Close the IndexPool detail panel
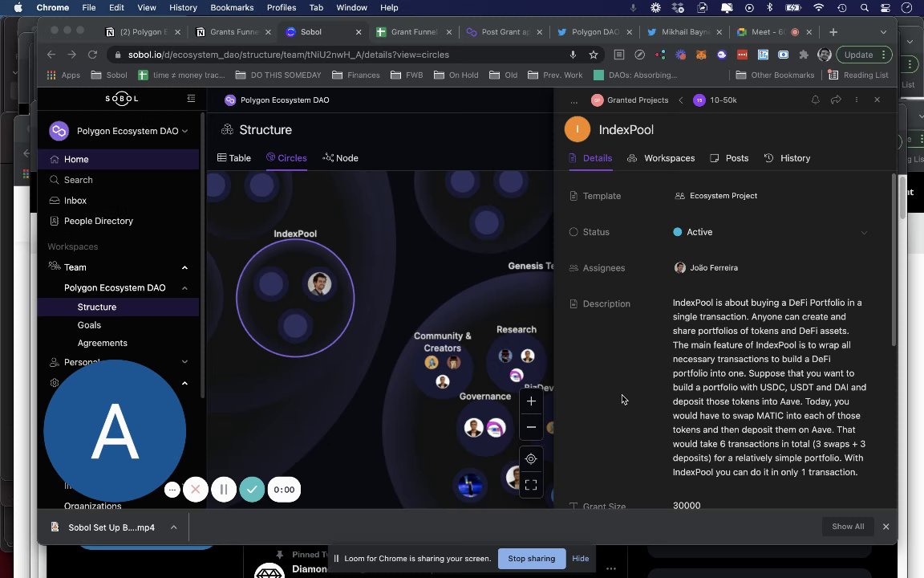 point(877,100)
